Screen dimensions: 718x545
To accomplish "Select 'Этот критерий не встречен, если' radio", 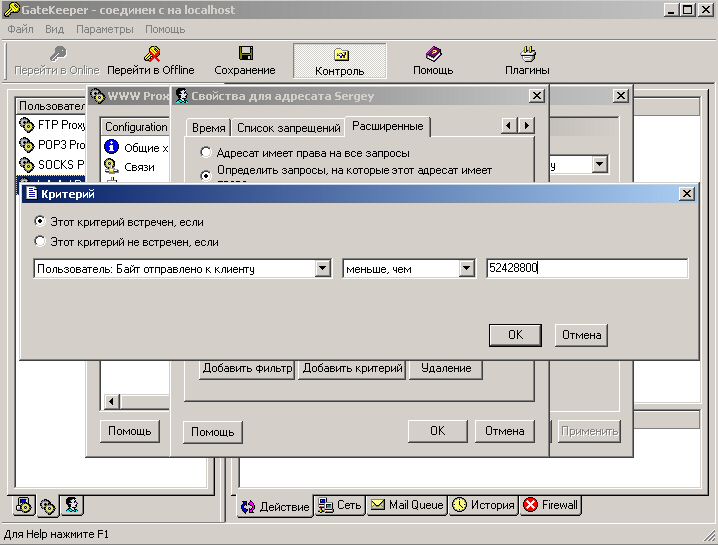I will click(40, 241).
